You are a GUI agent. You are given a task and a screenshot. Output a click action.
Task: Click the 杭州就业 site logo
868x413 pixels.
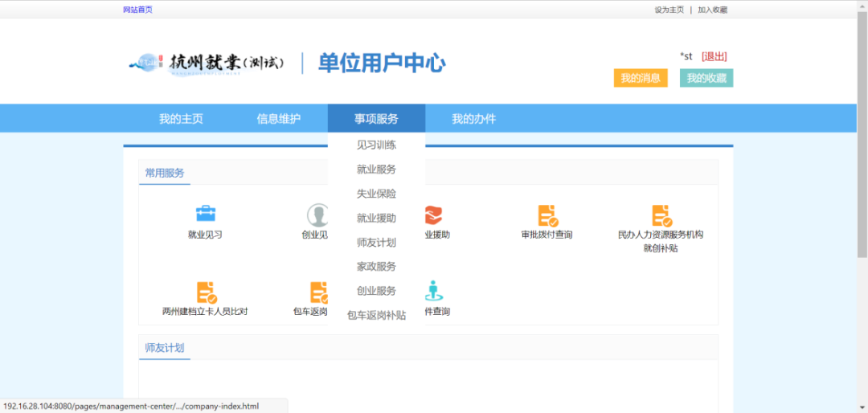point(207,63)
